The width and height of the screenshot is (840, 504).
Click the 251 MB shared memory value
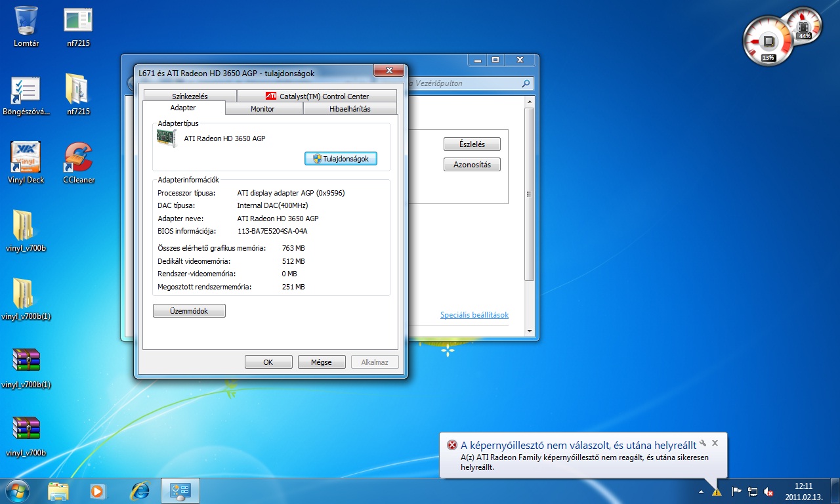click(293, 287)
